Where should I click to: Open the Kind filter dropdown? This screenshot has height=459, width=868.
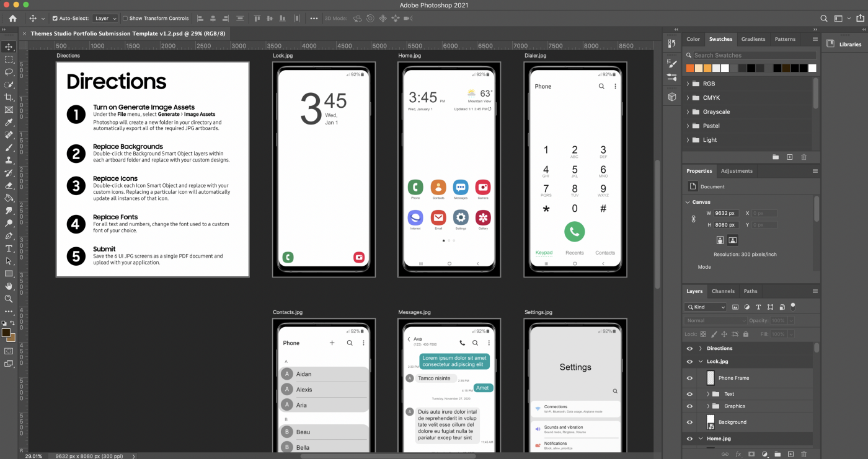706,307
